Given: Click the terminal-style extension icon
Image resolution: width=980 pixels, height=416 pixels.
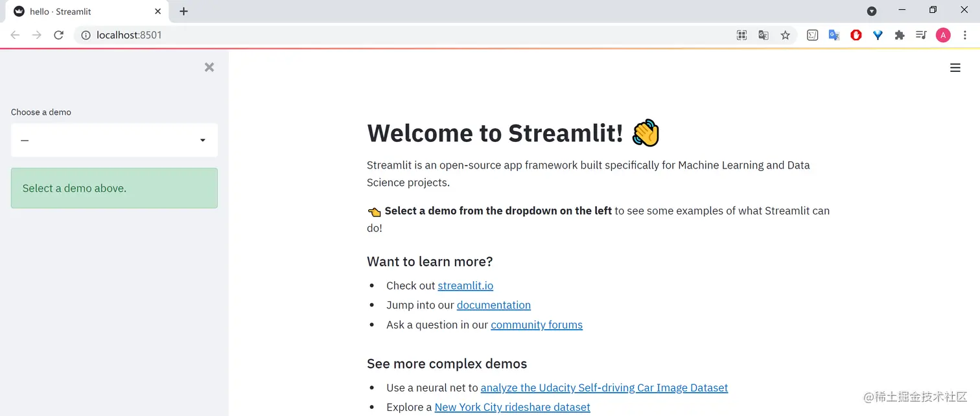Looking at the screenshot, I should coord(812,35).
